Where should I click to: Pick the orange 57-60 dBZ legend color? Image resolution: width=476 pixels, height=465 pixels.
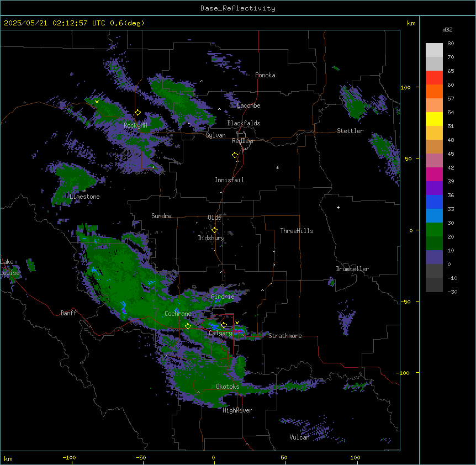(x=434, y=91)
